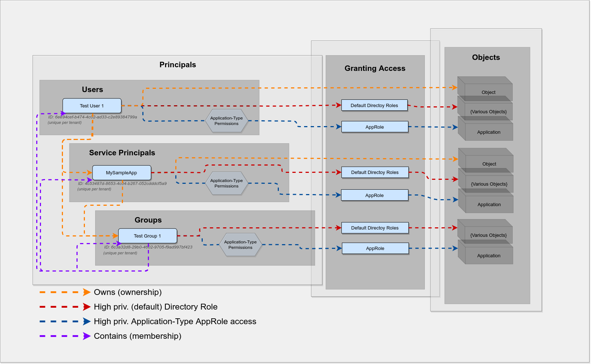Click the Application-Type Permissions hexagon for Service Principals

point(227,183)
